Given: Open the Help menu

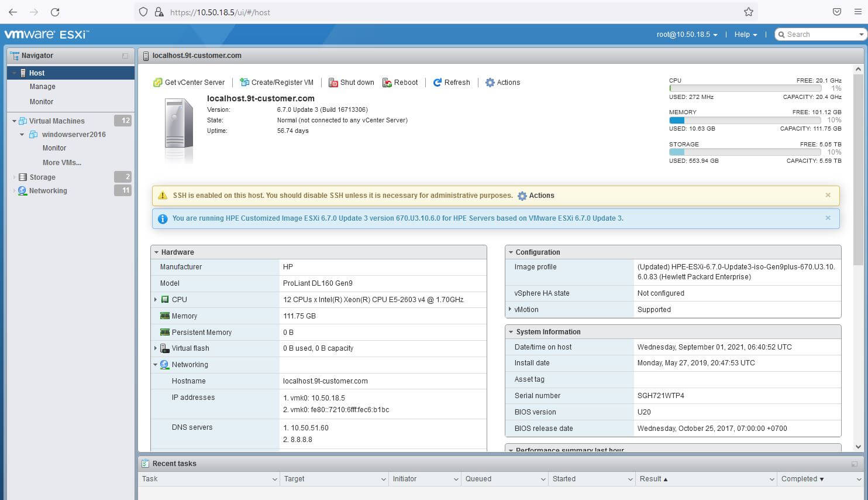Looking at the screenshot, I should click(x=744, y=34).
